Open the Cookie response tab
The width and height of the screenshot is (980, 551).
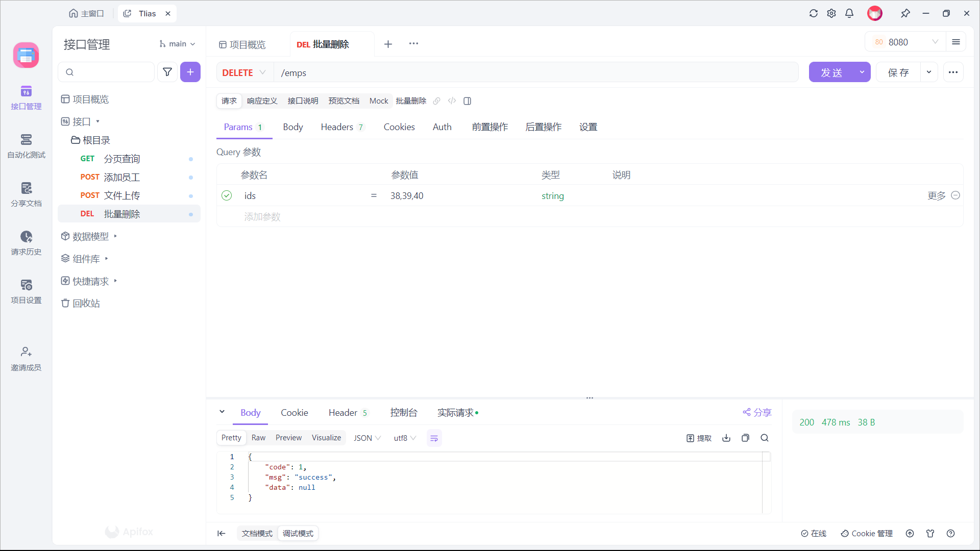(294, 413)
